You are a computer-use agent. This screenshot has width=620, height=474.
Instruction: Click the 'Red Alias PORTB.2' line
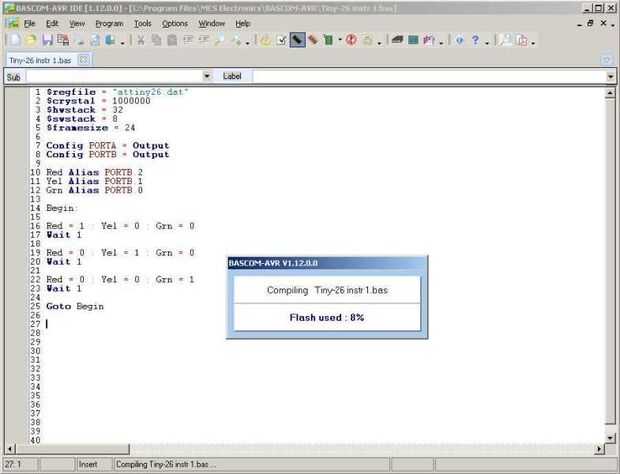coord(95,172)
